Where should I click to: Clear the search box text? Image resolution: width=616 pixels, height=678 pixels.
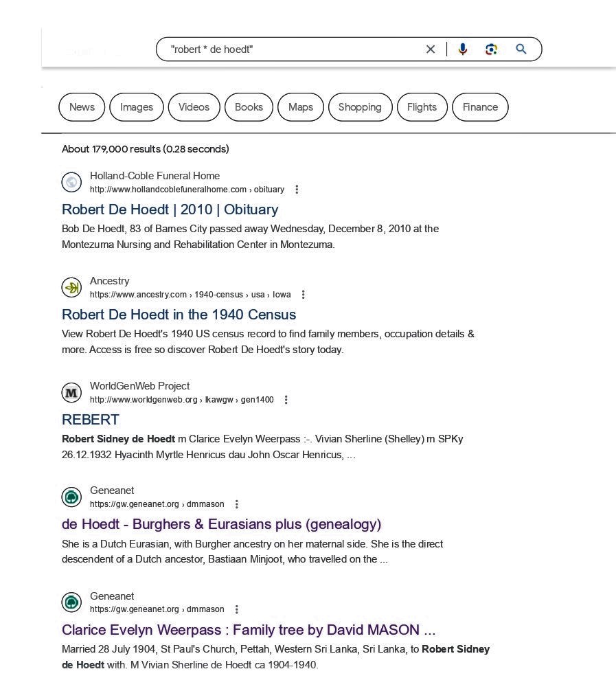pos(431,49)
